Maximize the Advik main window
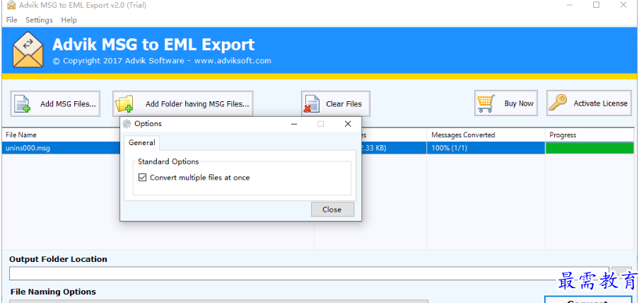644x303 pixels. click(597, 5)
